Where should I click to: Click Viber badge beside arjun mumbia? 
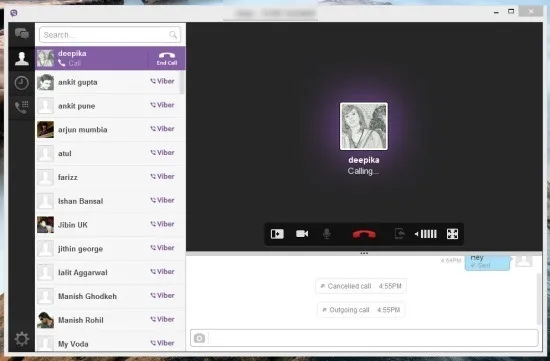coord(162,129)
